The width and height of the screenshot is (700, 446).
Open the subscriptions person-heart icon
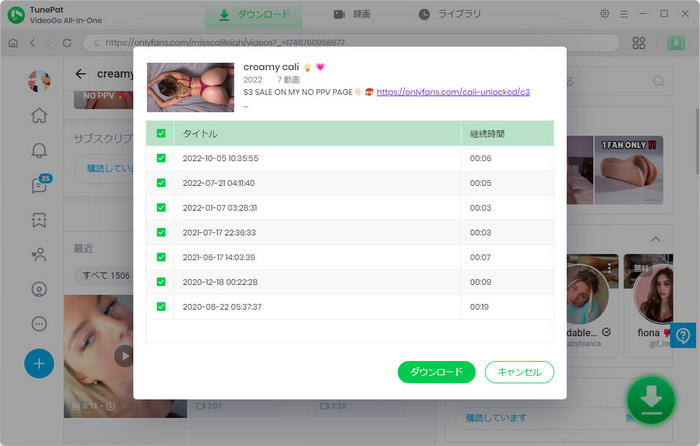coord(39,254)
